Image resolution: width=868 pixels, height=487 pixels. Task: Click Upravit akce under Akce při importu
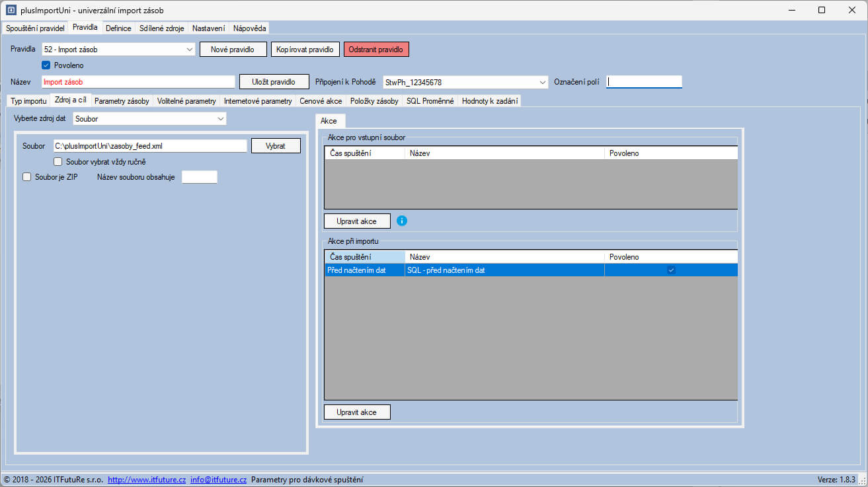coord(356,412)
